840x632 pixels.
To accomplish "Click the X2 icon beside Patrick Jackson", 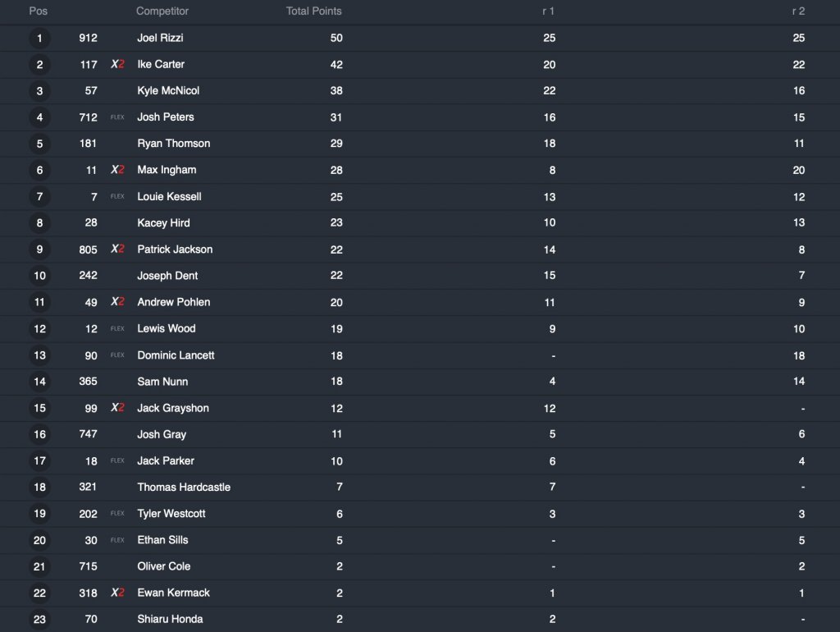I will pos(117,250).
